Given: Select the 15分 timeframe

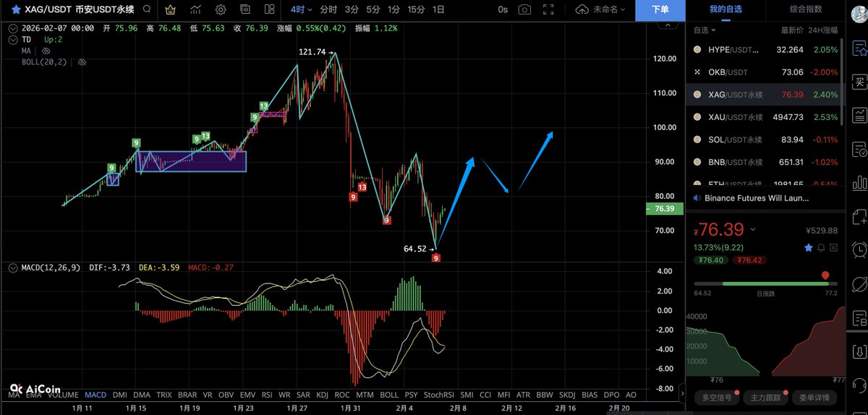Looking at the screenshot, I should pyautogui.click(x=416, y=10).
